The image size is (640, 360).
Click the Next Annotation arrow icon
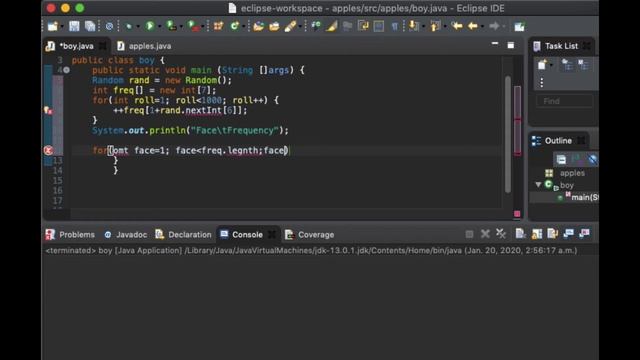414,27
